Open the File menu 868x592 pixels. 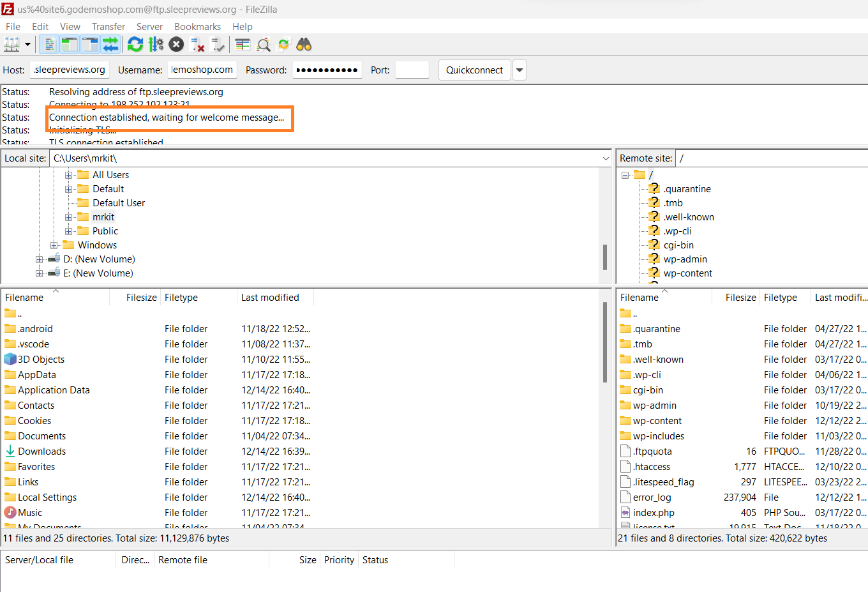point(13,27)
